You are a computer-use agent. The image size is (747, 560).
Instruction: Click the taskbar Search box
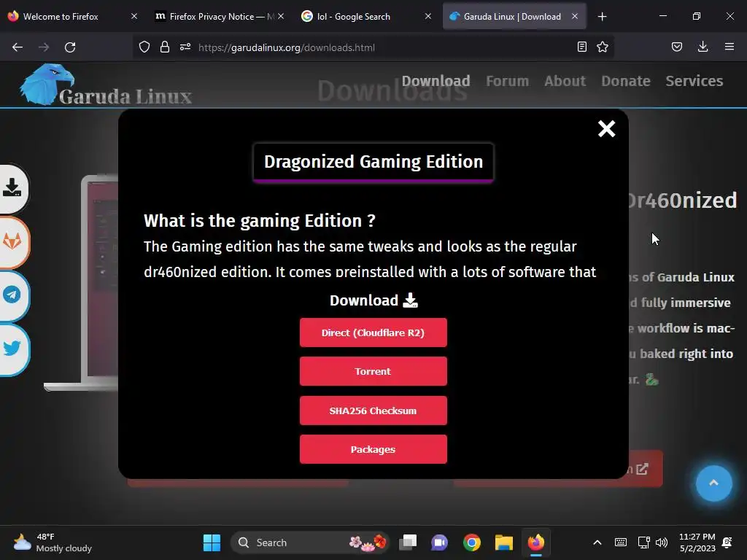point(309,542)
